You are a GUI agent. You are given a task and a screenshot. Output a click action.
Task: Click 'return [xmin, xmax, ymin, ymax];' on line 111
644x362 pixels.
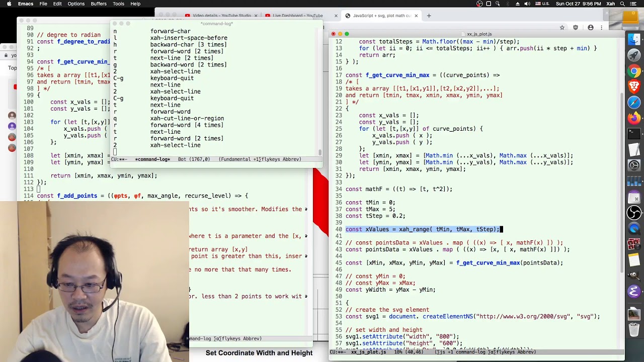coord(104,175)
